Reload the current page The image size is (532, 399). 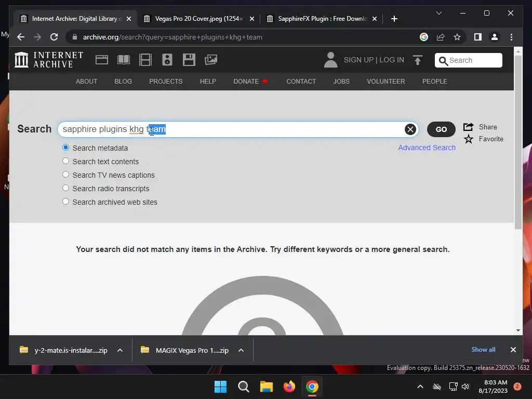(x=54, y=37)
